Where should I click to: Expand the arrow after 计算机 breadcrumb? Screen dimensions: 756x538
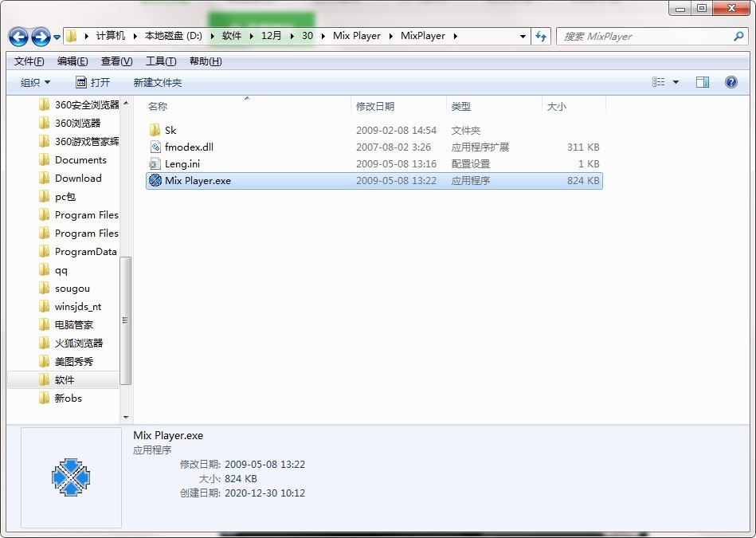pos(135,36)
